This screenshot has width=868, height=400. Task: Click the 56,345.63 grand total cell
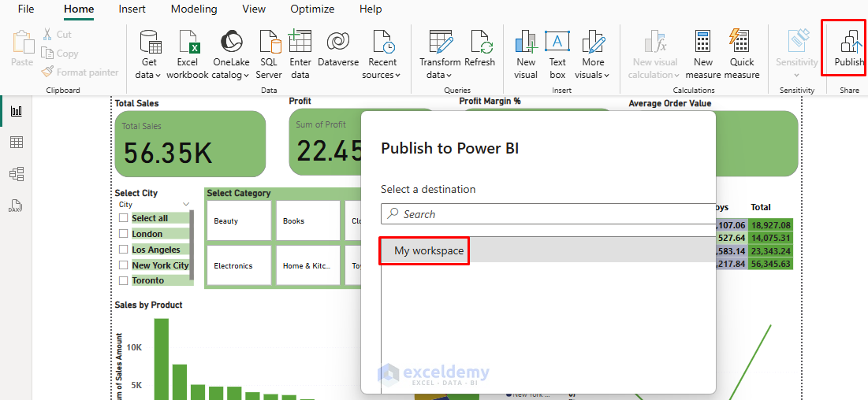pyautogui.click(x=770, y=264)
